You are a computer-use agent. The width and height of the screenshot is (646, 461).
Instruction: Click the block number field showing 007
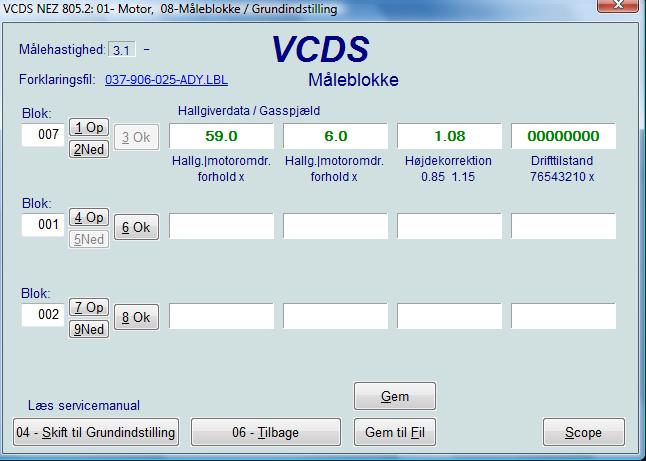(x=43, y=136)
